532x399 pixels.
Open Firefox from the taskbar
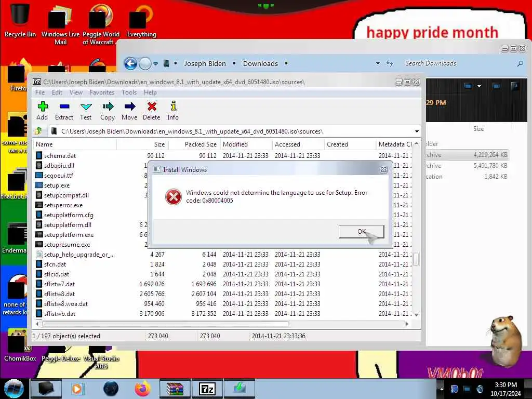pos(142,389)
